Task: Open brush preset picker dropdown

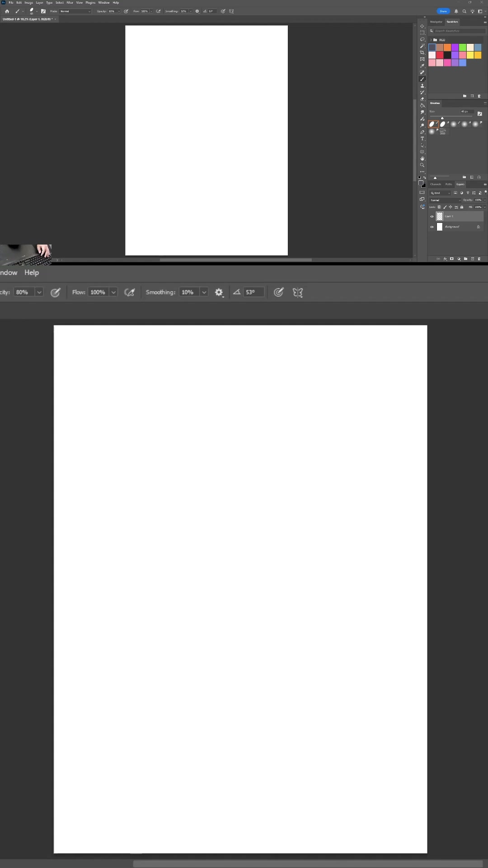Action: (37, 11)
